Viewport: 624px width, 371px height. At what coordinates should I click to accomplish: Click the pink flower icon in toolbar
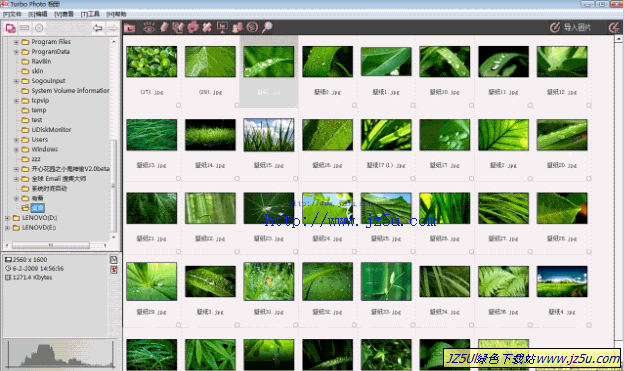tap(193, 27)
